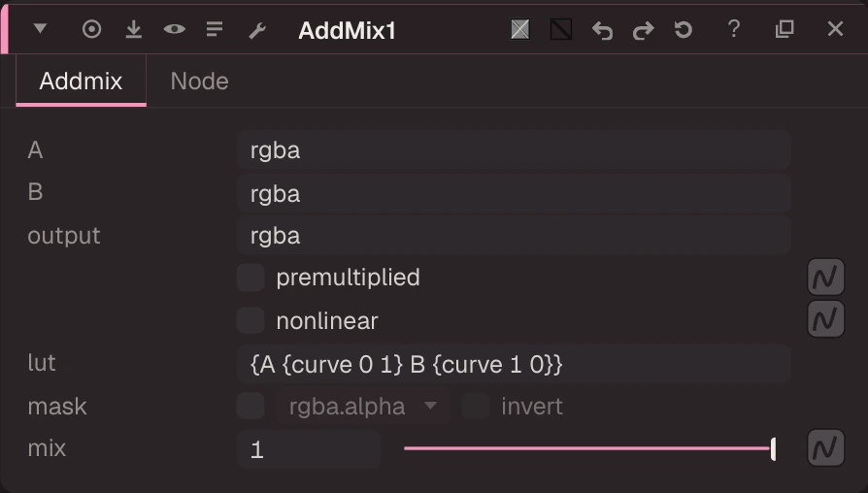Toggle the mask invert checkbox
This screenshot has height=493, width=868.
click(476, 406)
